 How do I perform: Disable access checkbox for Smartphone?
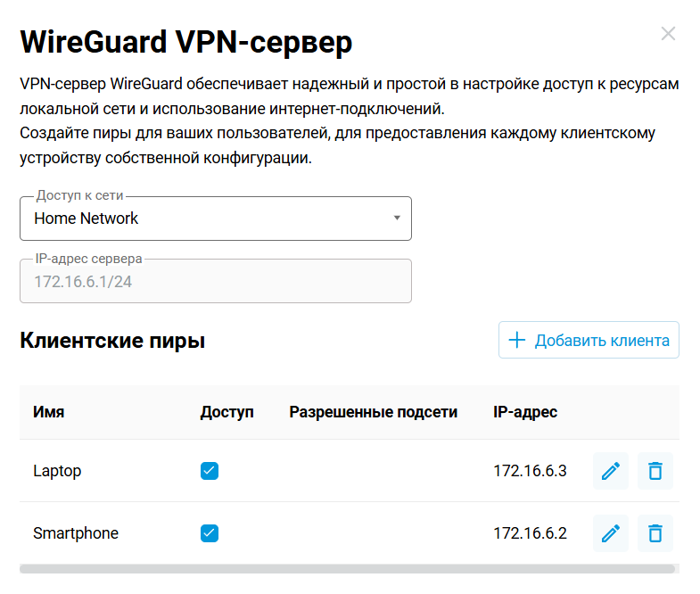pyautogui.click(x=210, y=533)
